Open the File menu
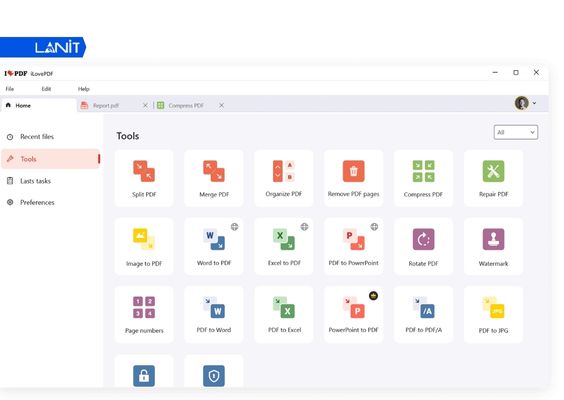Screen dimensions: 564x400 coord(10,89)
